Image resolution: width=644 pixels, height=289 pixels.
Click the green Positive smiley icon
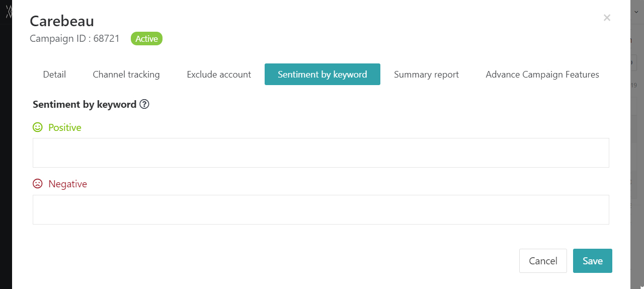[38, 127]
